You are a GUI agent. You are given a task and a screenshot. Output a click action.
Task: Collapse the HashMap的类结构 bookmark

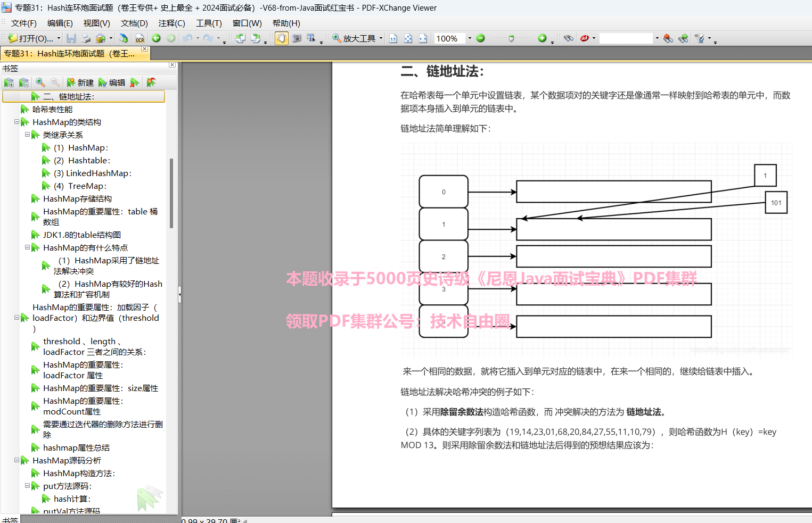(x=17, y=122)
